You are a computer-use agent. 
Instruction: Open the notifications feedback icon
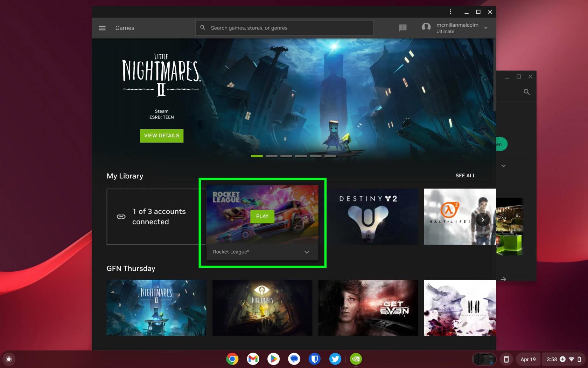point(402,28)
